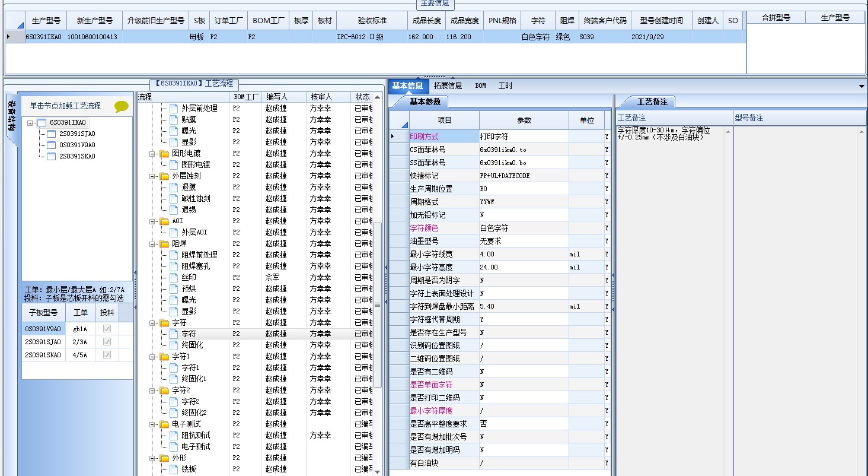Click document icon beside 铣板

(x=174, y=469)
